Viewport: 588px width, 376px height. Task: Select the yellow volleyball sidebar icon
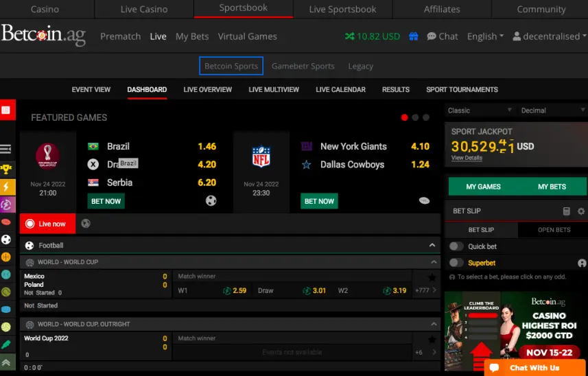click(6, 327)
